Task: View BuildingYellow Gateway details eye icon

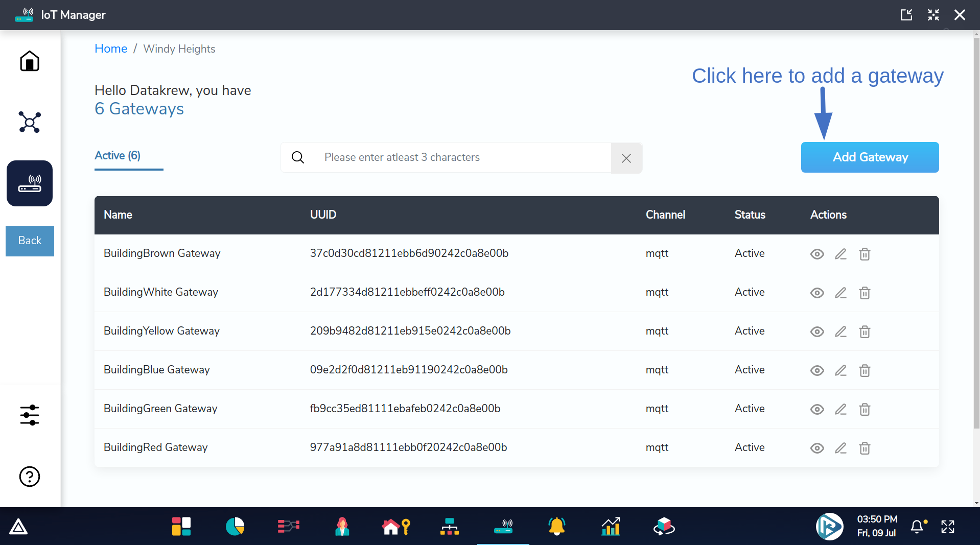Action: coord(817,331)
